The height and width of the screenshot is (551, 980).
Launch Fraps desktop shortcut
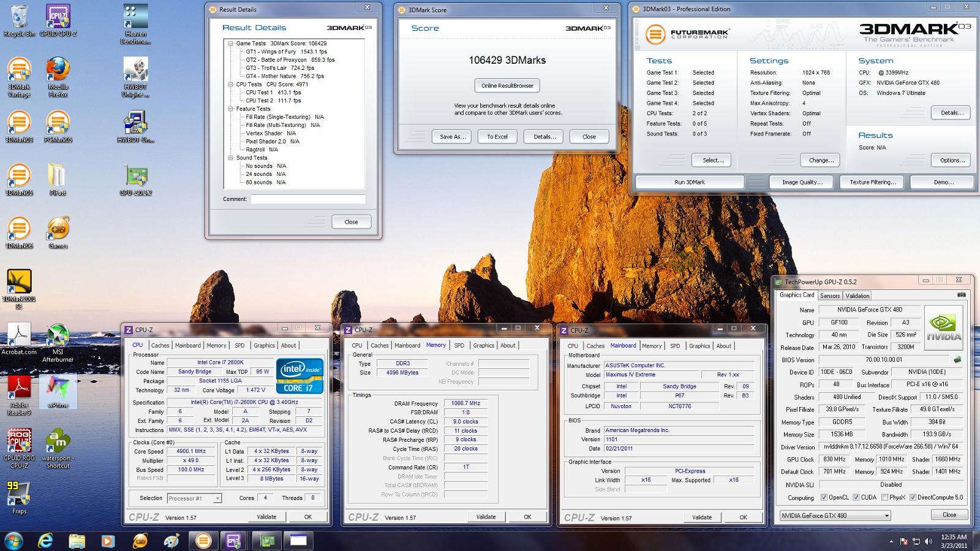(x=19, y=497)
